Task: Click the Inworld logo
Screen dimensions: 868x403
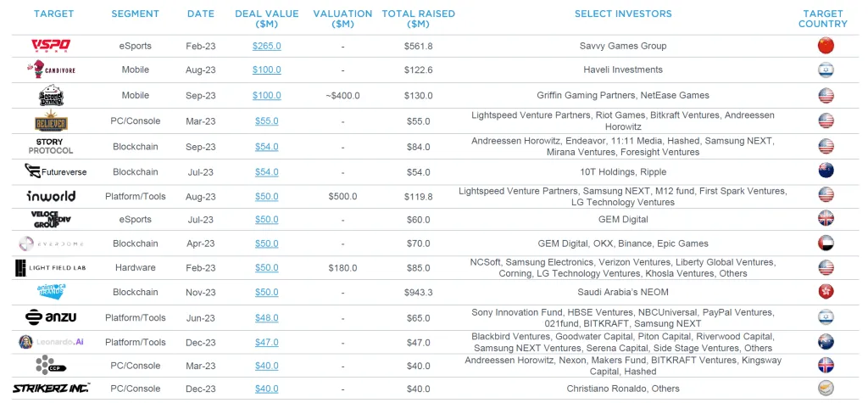Action: [x=50, y=196]
